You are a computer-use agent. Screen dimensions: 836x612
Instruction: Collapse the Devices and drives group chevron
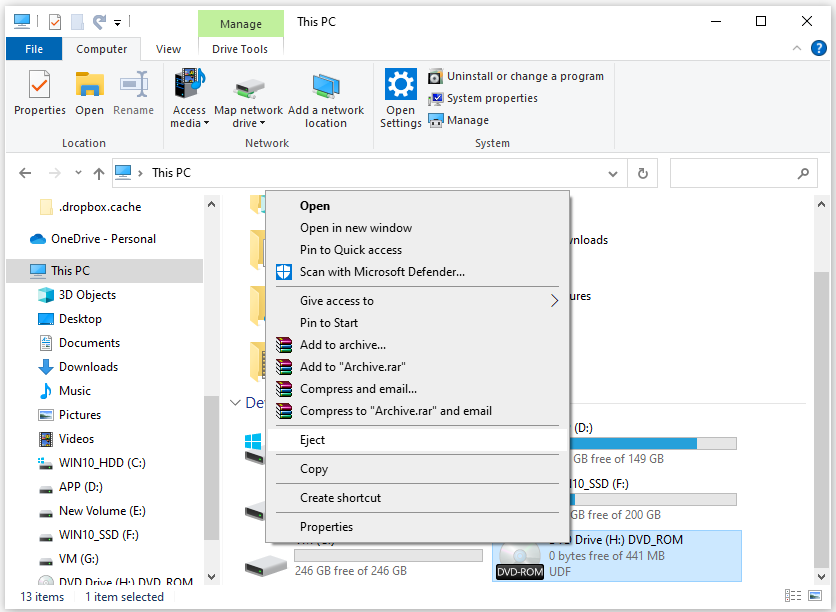(x=235, y=402)
